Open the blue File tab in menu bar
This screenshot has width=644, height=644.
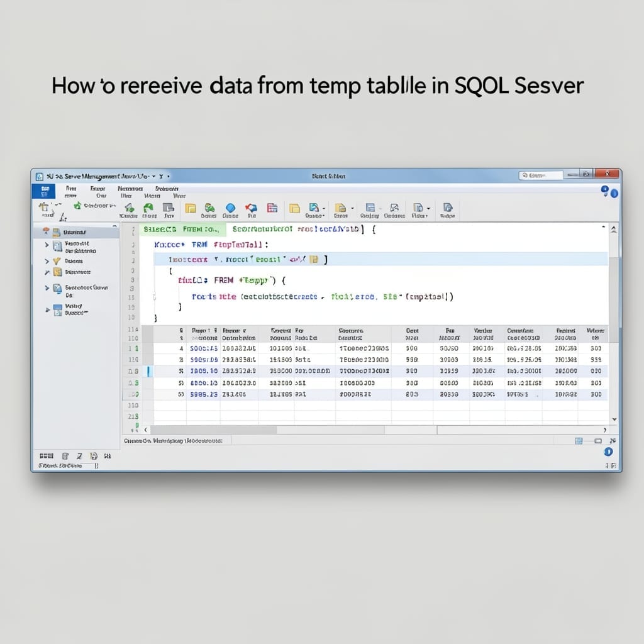44,191
